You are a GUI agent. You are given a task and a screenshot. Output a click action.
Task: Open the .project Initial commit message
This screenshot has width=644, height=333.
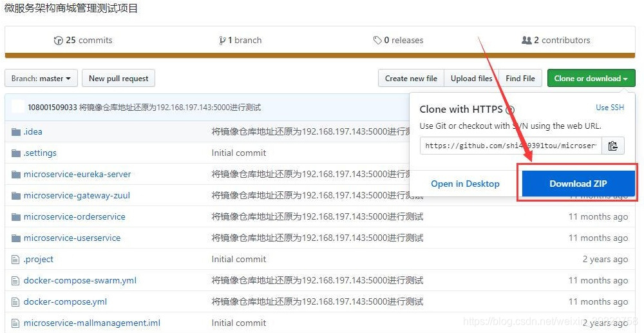coord(239,260)
